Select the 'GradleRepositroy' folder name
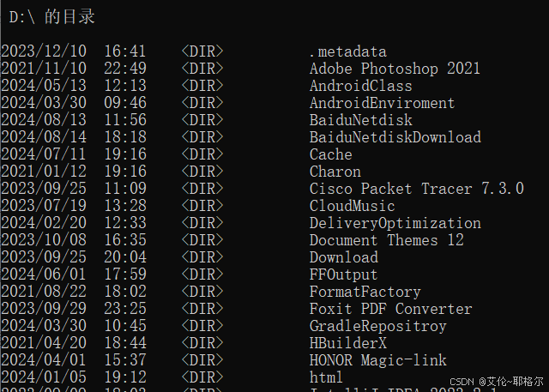549x392 pixels. pos(378,326)
